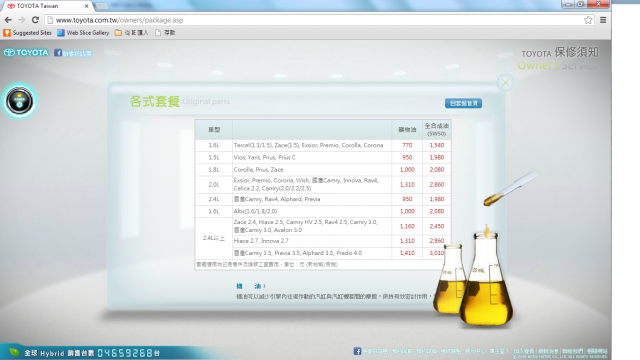Click the green leaf Hybrid icon

pyautogui.click(x=14, y=352)
